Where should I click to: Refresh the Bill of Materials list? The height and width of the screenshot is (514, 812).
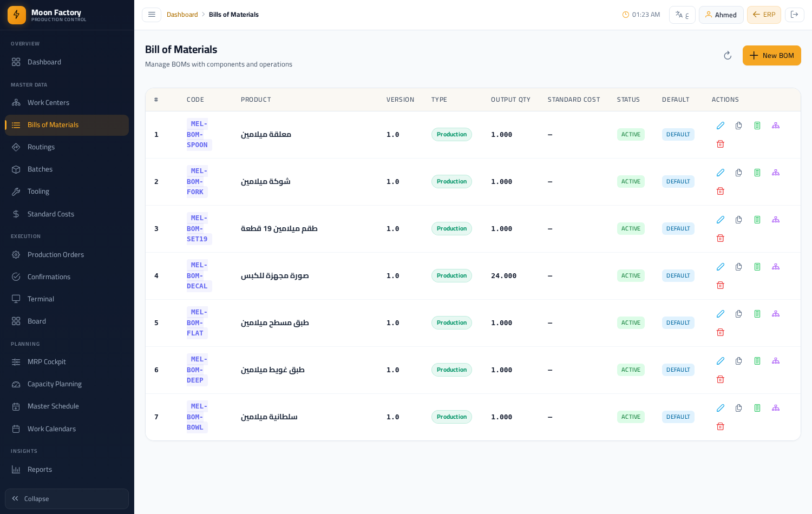[728, 56]
